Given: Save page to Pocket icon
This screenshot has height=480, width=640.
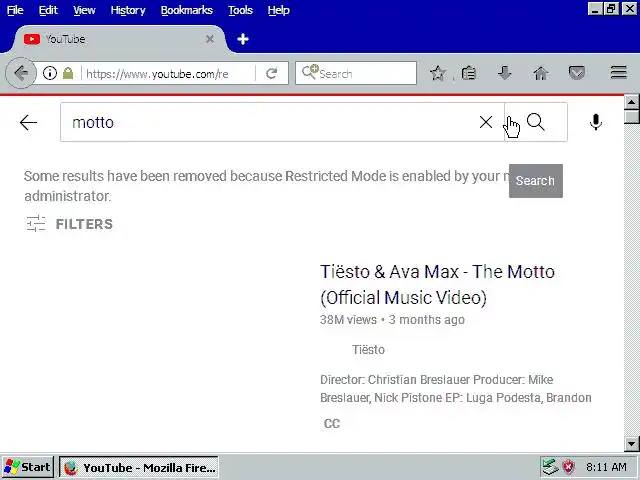Looking at the screenshot, I should click(x=576, y=73).
